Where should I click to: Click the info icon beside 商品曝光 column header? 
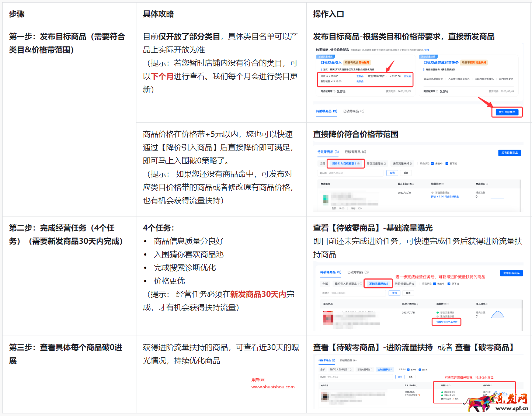[487, 184]
